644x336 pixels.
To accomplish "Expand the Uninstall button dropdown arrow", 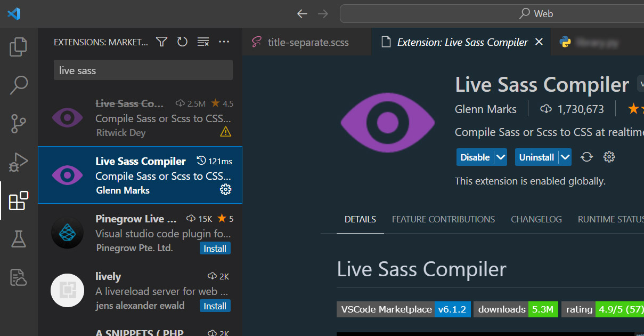I will pos(565,157).
